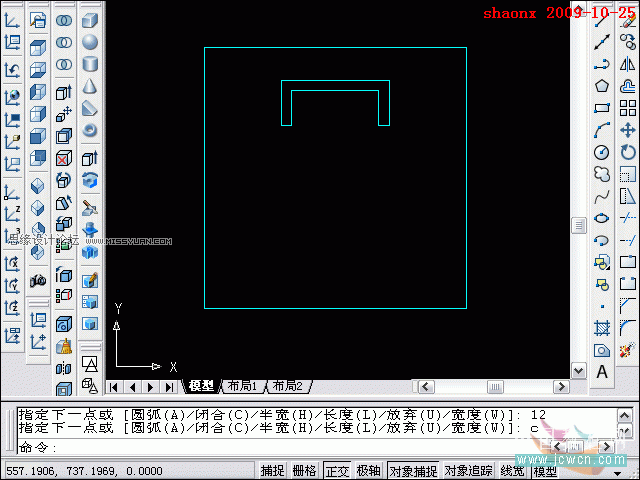Select the Mirror modify tool
This screenshot has height=480, width=640.
click(628, 64)
